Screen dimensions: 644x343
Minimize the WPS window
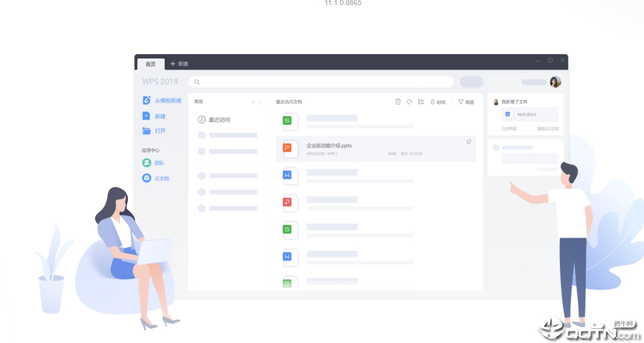click(x=538, y=61)
